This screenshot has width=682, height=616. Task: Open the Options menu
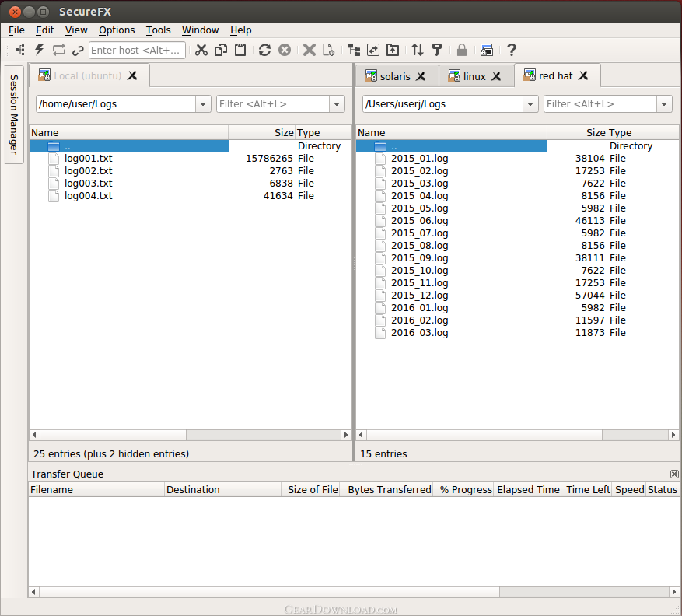(x=117, y=30)
